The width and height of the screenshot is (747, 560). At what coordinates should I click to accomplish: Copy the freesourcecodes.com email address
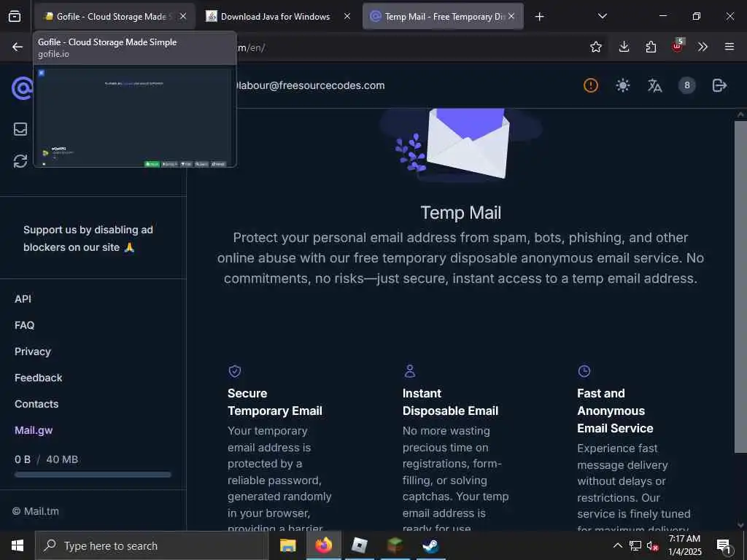click(309, 85)
